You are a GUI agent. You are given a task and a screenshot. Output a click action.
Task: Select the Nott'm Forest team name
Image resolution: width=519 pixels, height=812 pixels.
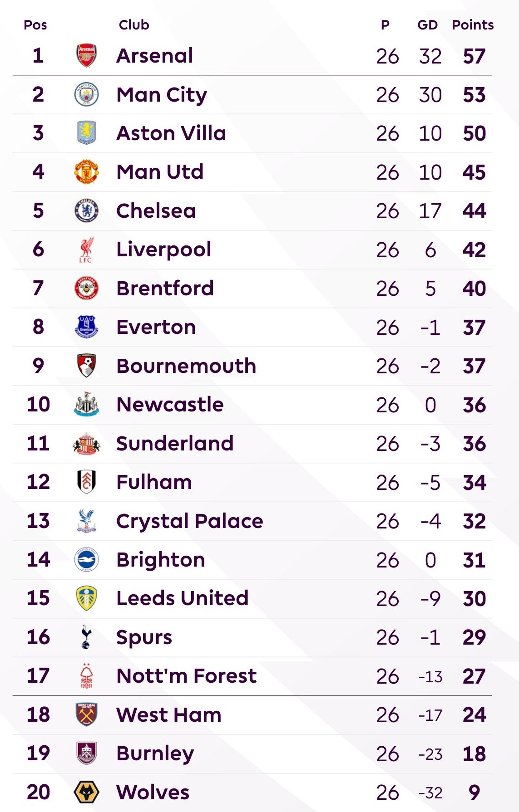pyautogui.click(x=186, y=676)
